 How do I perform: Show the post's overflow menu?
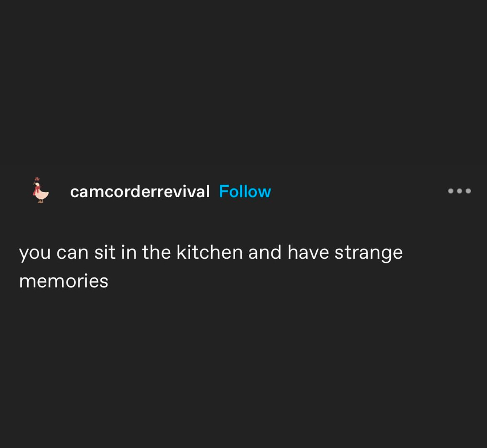(459, 191)
